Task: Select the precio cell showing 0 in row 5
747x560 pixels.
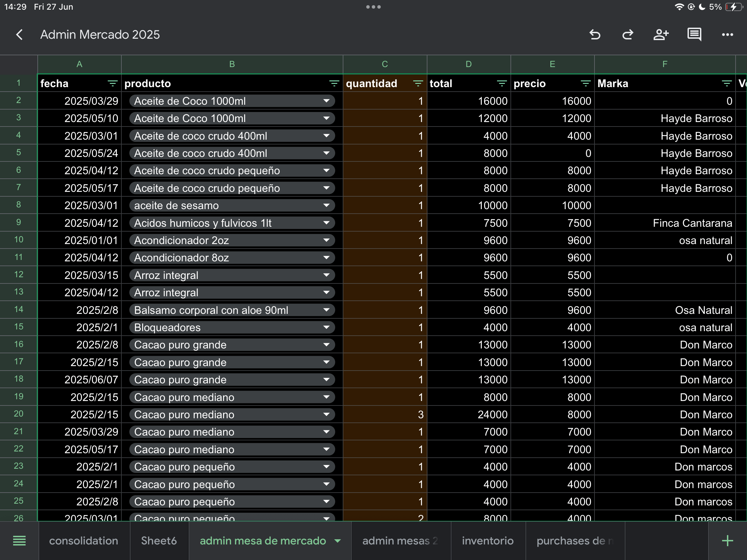Action: pos(553,153)
